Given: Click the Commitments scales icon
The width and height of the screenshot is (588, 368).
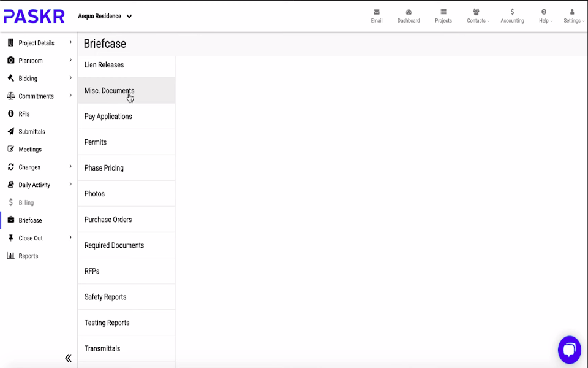Looking at the screenshot, I should point(10,96).
